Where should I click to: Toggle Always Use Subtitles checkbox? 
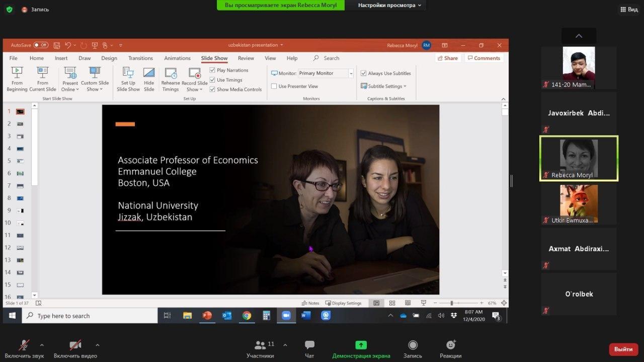[363, 74]
